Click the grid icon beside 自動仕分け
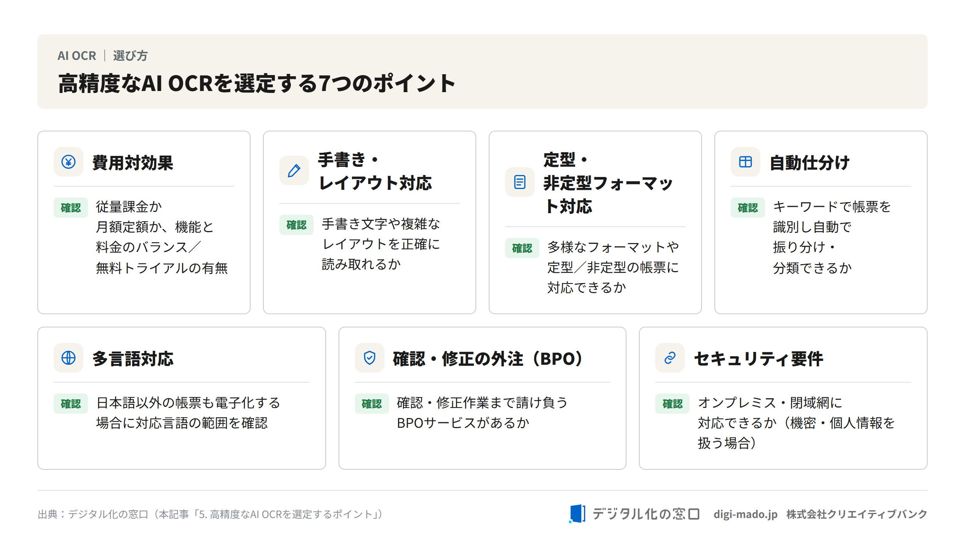The image size is (965, 560). pyautogui.click(x=746, y=162)
